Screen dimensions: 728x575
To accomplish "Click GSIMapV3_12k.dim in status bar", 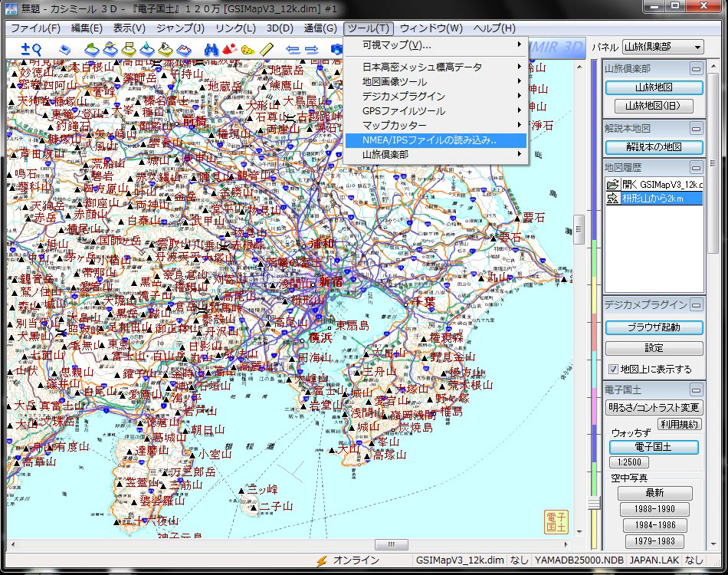I will coord(460,560).
